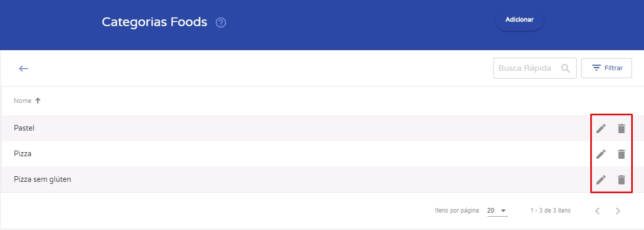Delete the Pizza sem glúten category
Viewport: 644px width, 230px height.
621,180
